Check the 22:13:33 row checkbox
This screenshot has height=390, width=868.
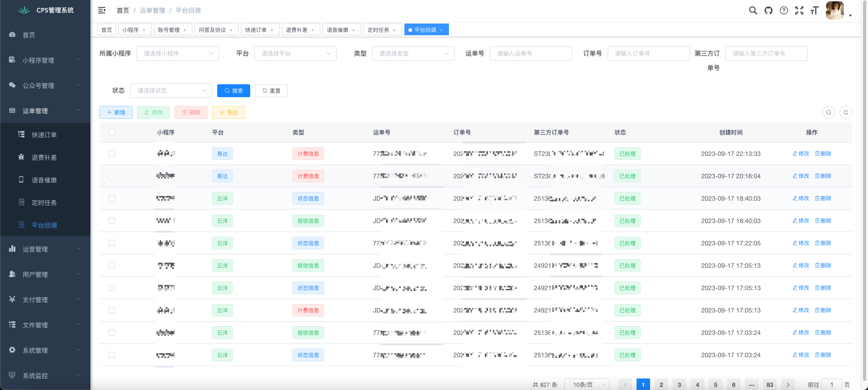click(112, 154)
